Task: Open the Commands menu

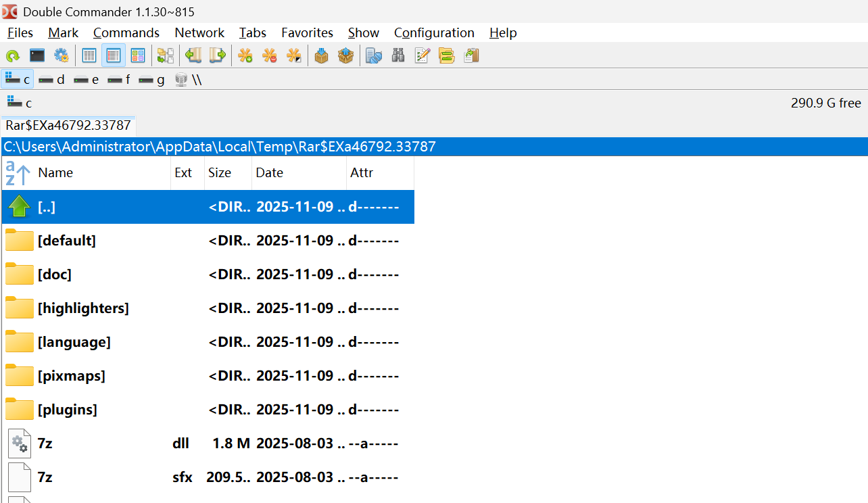Action: (x=126, y=32)
